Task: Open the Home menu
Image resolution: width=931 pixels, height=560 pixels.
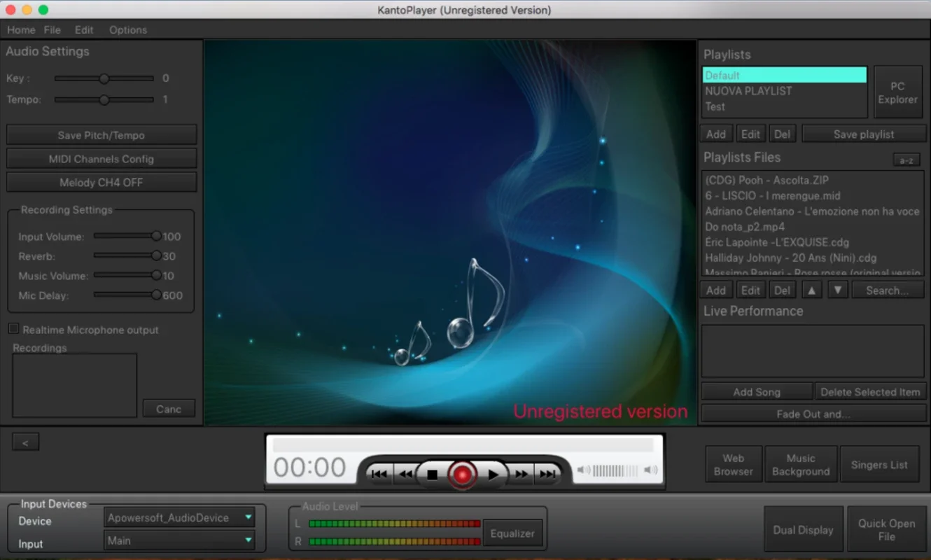Action: coord(21,30)
